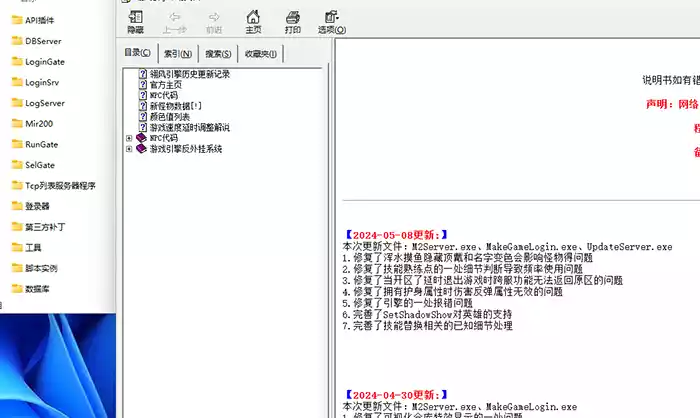Viewport: 700px width, 418px height.
Task: Open the 选项 (Options) toolbar menu
Action: click(330, 20)
